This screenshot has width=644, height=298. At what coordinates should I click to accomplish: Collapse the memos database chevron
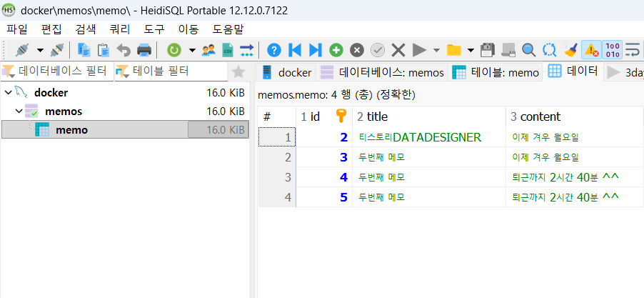pyautogui.click(x=19, y=111)
